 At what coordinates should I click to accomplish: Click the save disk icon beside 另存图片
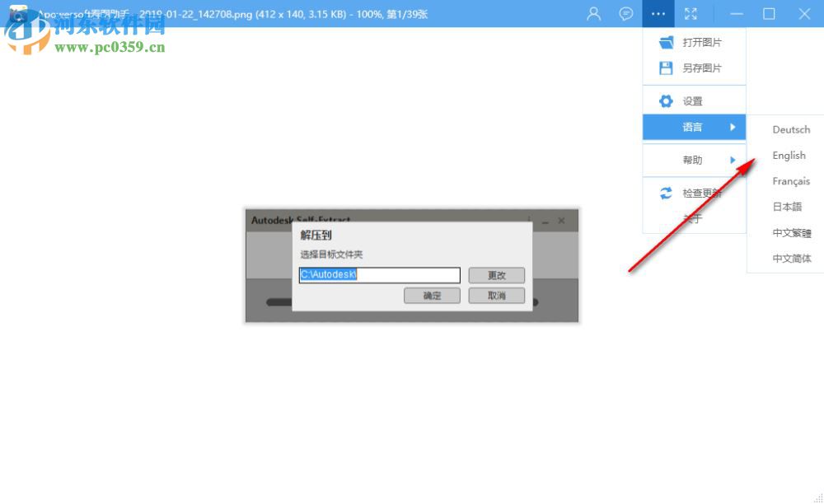[x=666, y=68]
